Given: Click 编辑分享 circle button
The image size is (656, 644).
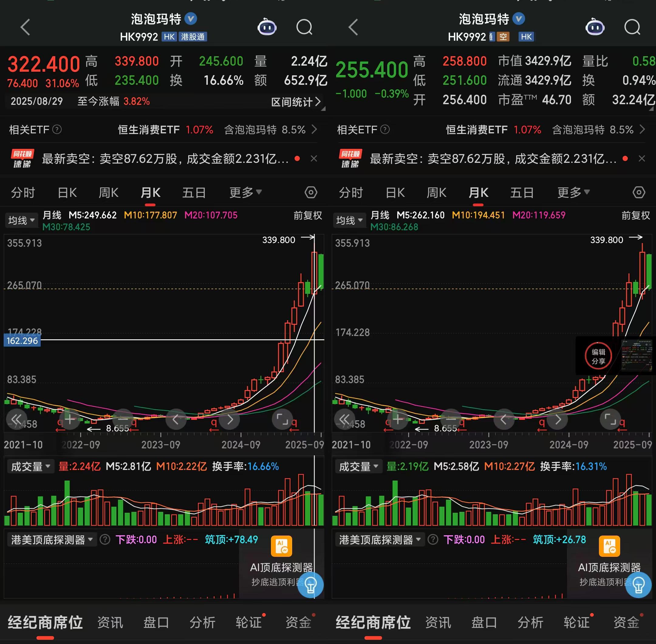Looking at the screenshot, I should pyautogui.click(x=598, y=356).
